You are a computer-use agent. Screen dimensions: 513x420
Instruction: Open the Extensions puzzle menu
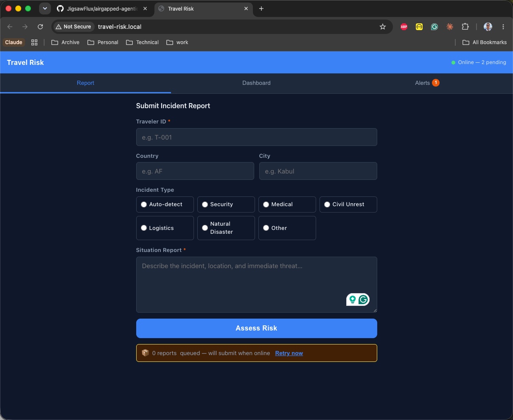pyautogui.click(x=465, y=27)
